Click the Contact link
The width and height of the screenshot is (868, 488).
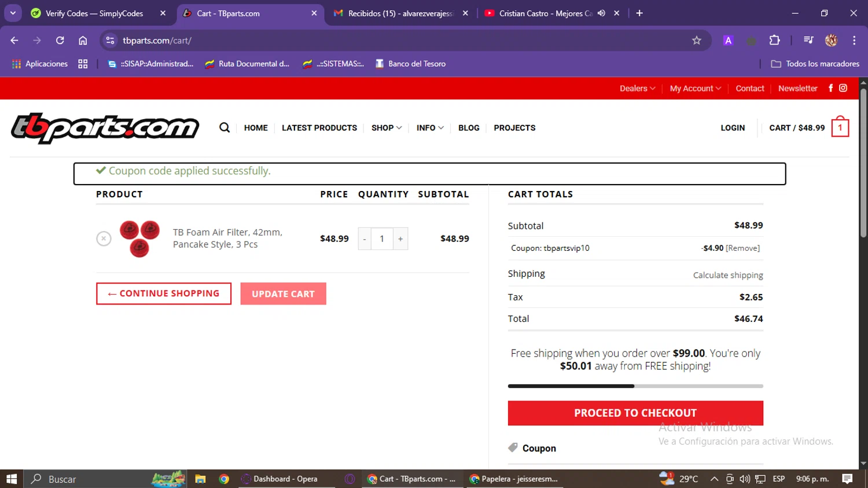(x=750, y=88)
